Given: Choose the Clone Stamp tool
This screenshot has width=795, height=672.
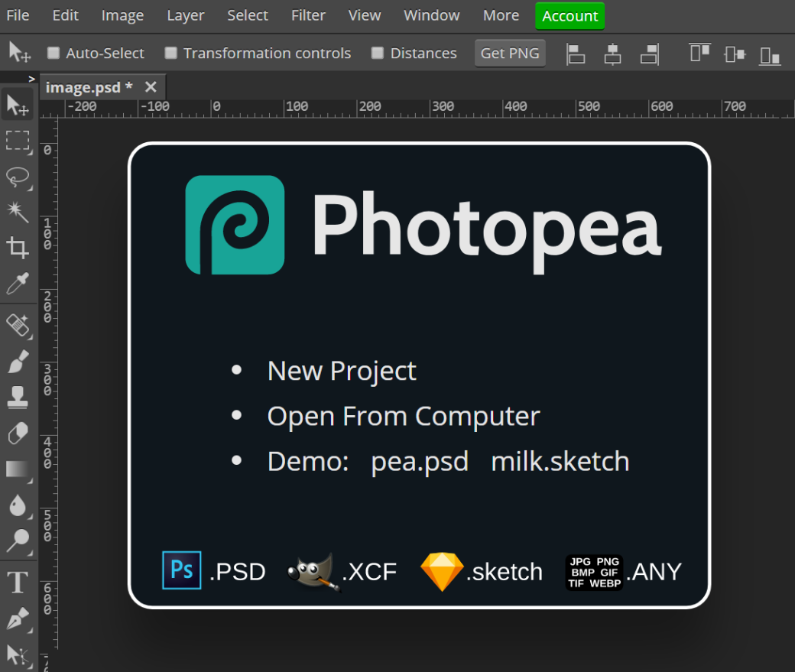Looking at the screenshot, I should 17,398.
